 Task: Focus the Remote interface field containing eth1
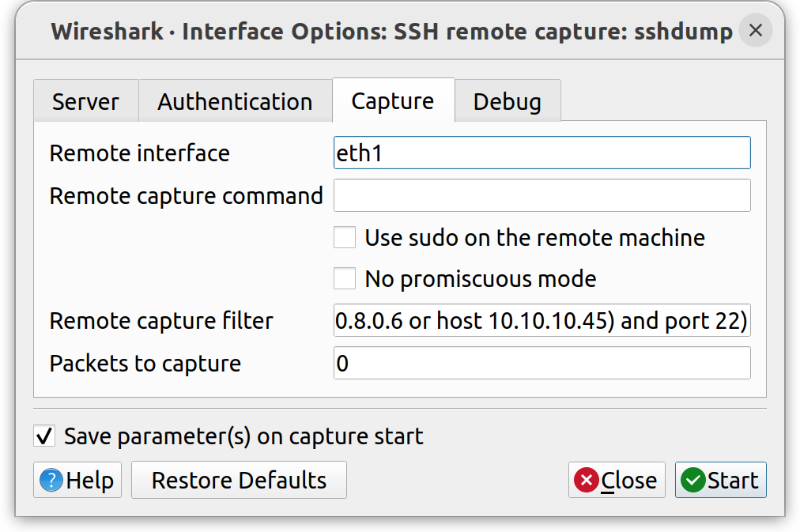[x=542, y=153]
